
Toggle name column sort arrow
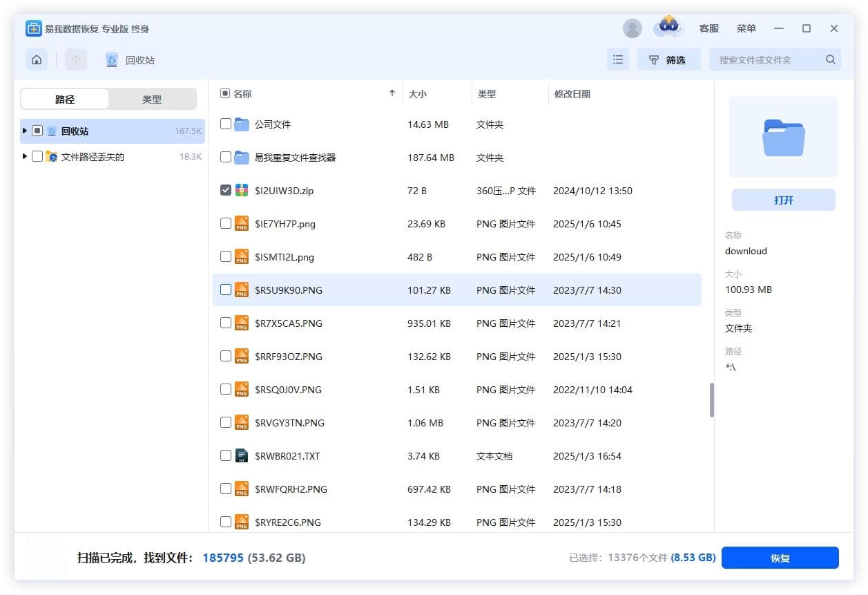[x=392, y=93]
